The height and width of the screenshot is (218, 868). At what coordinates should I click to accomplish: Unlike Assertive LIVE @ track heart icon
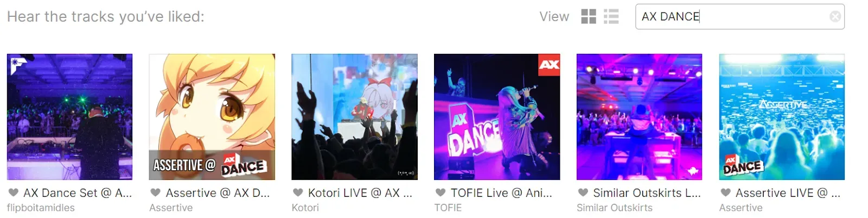pyautogui.click(x=725, y=192)
